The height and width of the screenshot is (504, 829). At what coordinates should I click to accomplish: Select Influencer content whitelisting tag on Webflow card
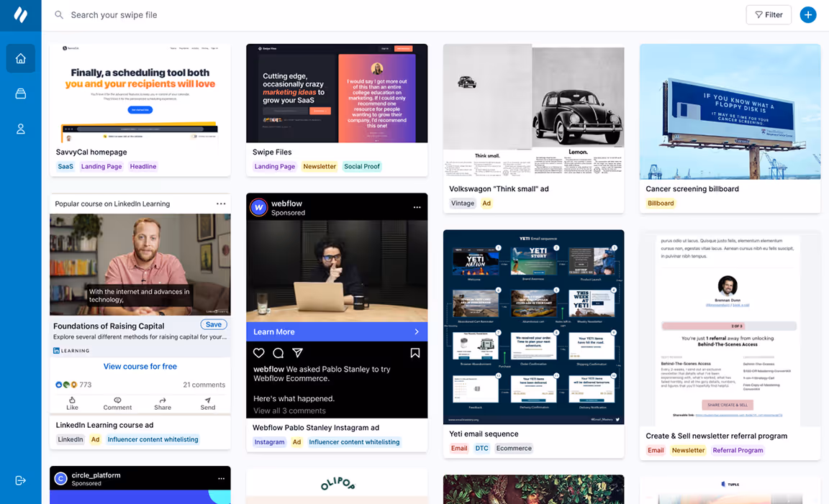point(354,442)
